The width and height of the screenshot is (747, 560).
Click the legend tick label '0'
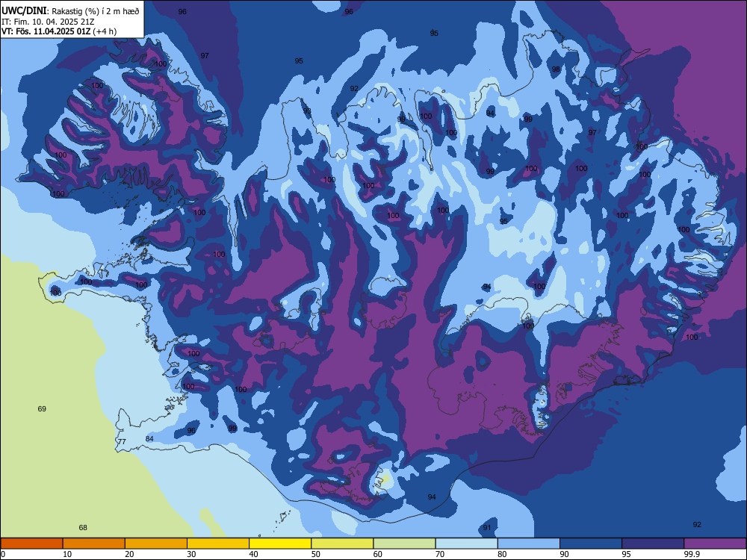point(3,554)
